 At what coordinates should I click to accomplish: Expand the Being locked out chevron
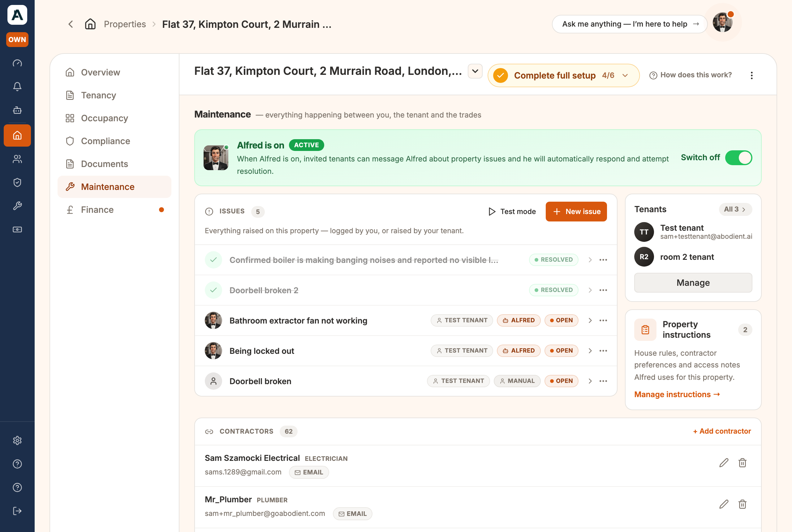coord(590,350)
